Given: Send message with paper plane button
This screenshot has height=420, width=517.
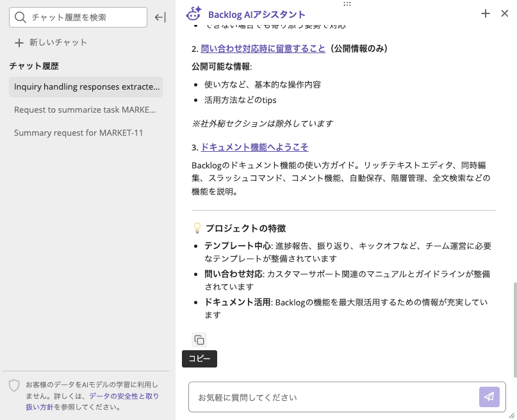Looking at the screenshot, I should [489, 396].
